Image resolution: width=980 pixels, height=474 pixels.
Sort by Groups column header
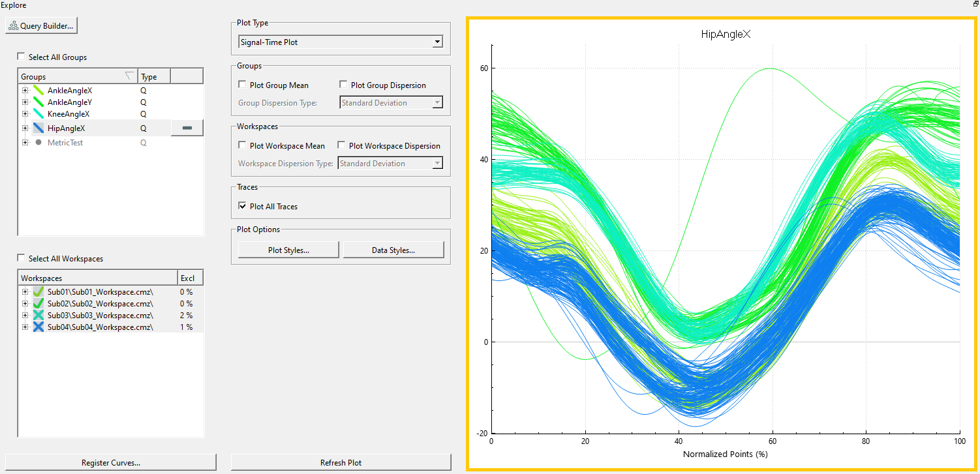(x=78, y=76)
